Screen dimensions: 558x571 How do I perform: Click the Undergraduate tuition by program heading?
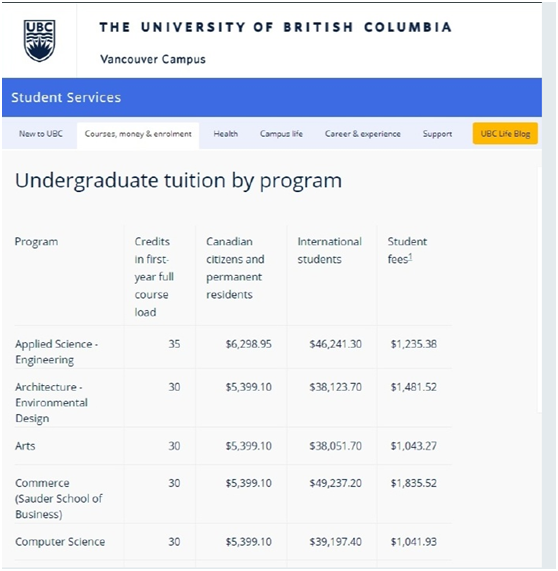(178, 181)
